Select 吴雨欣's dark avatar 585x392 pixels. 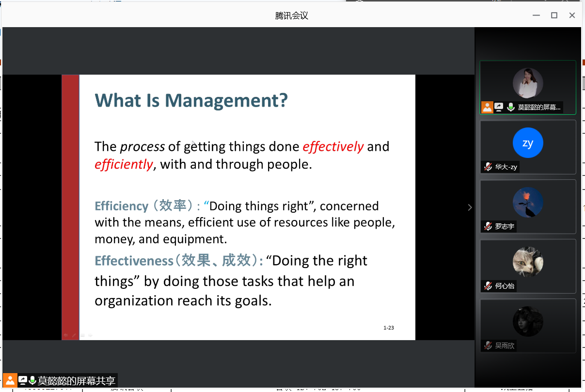[528, 321]
